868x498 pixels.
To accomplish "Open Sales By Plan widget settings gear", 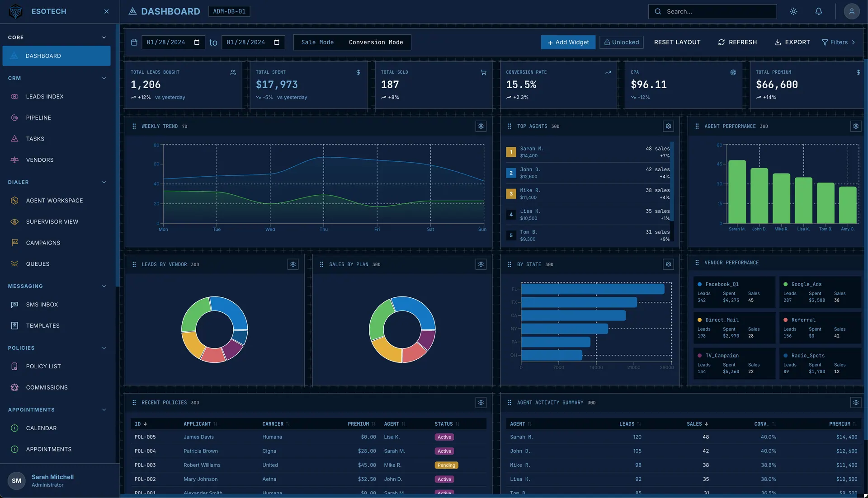I will (x=481, y=264).
